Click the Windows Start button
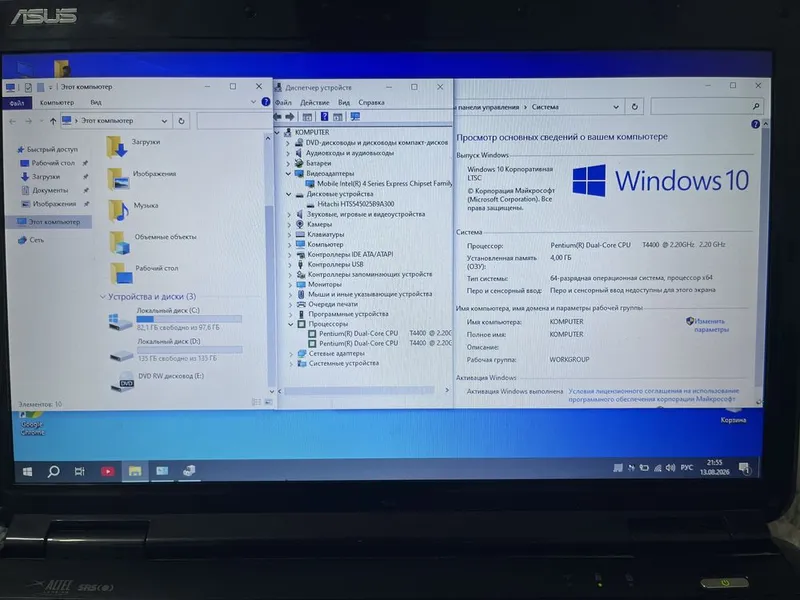The width and height of the screenshot is (800, 600). tap(28, 471)
